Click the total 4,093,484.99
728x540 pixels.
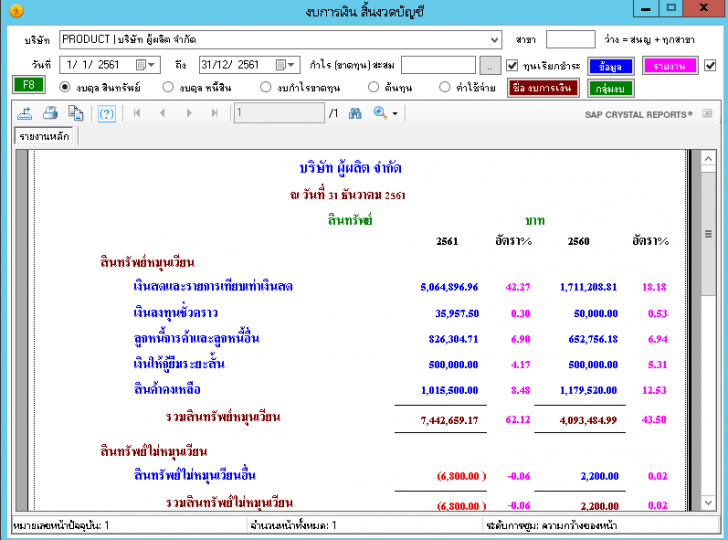click(588, 420)
